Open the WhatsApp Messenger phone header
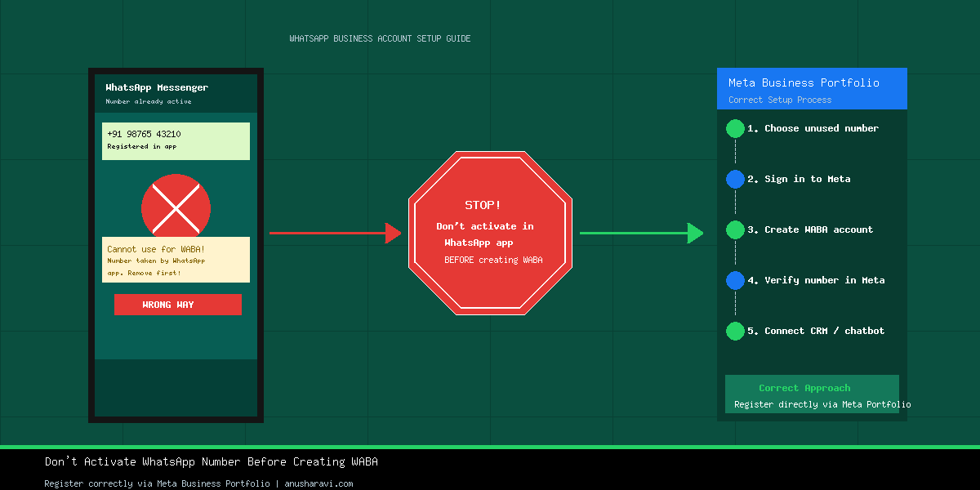The width and height of the screenshot is (980, 490). point(176,93)
